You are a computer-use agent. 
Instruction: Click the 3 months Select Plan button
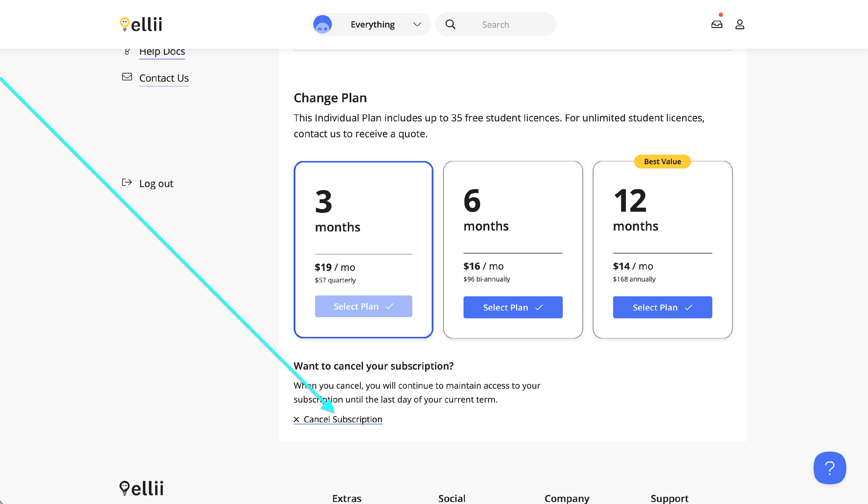point(363,306)
